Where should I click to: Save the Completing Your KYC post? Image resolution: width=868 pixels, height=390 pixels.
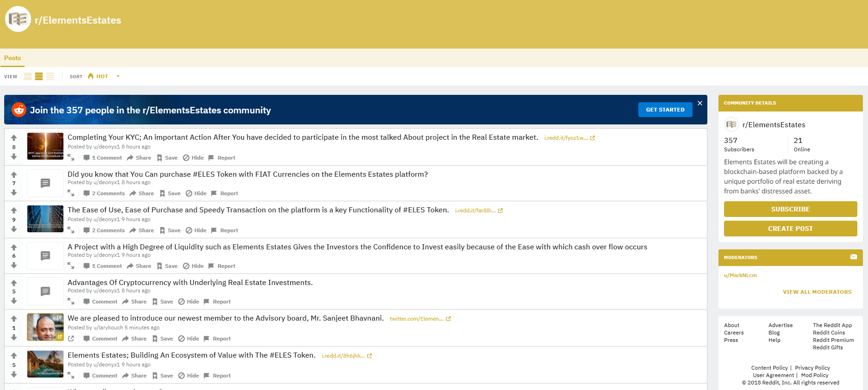[167, 158]
